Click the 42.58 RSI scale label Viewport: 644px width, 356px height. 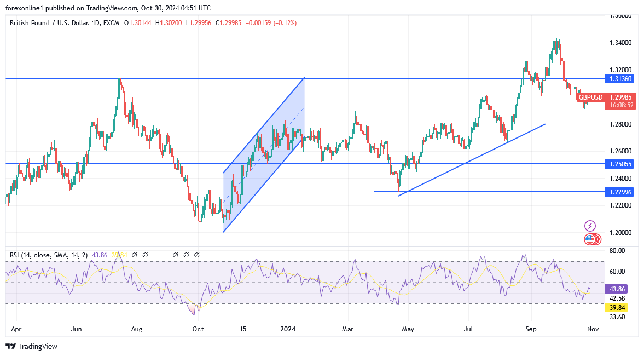coord(618,298)
